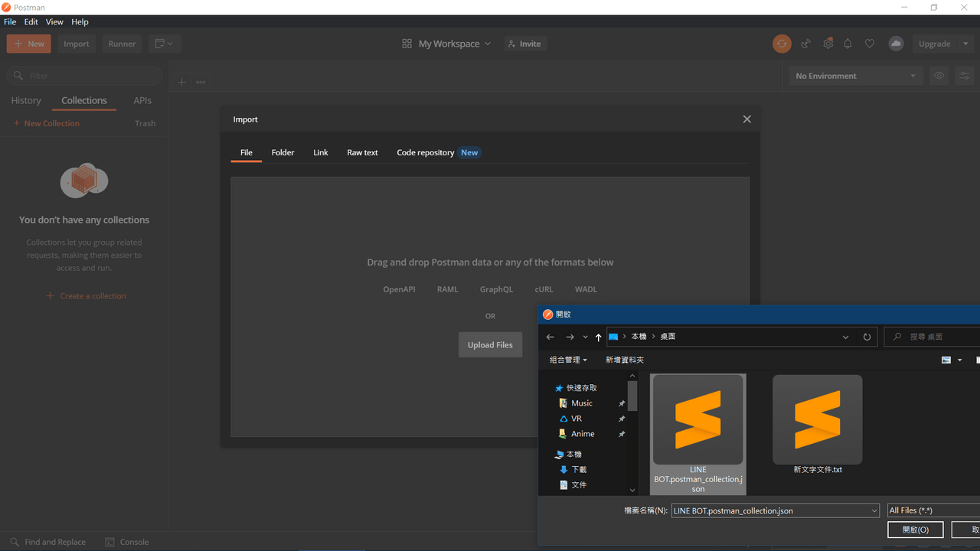Viewport: 980px width, 551px height.
Task: Select the Collections tab
Action: pos(84,100)
